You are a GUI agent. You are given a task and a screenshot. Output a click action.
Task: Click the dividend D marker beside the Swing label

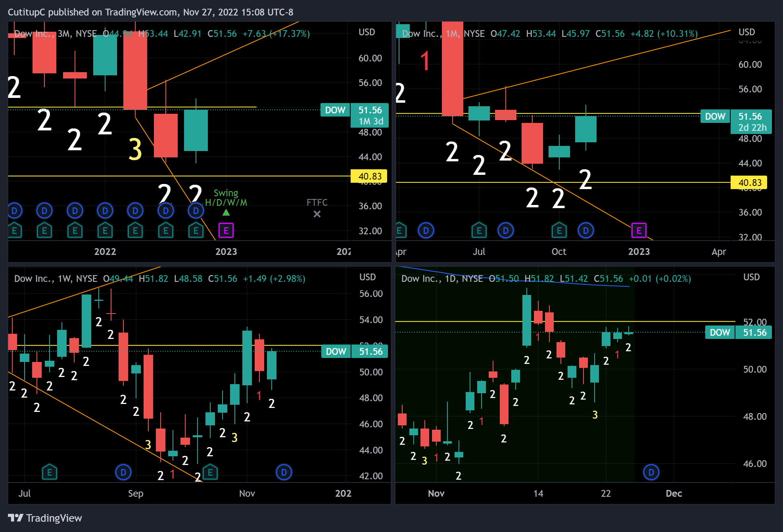click(196, 211)
